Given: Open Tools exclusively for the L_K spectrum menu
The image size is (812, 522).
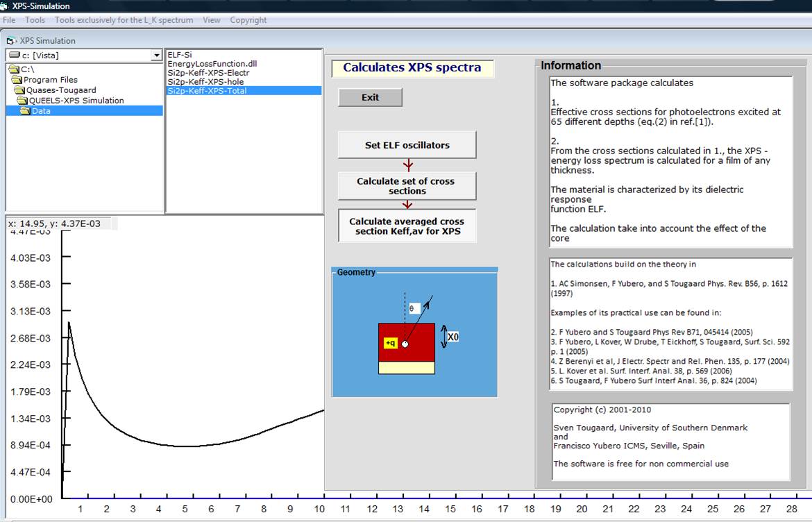Looking at the screenshot, I should [124, 20].
